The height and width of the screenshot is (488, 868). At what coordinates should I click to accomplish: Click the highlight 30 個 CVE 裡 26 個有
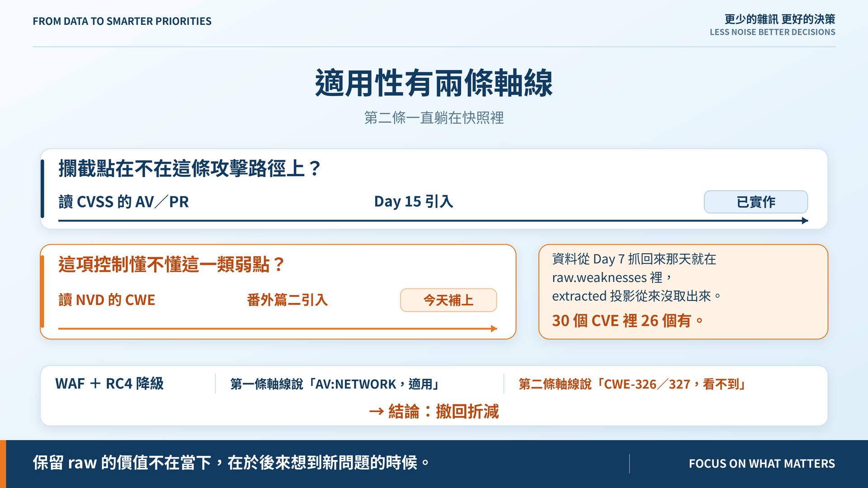628,321
